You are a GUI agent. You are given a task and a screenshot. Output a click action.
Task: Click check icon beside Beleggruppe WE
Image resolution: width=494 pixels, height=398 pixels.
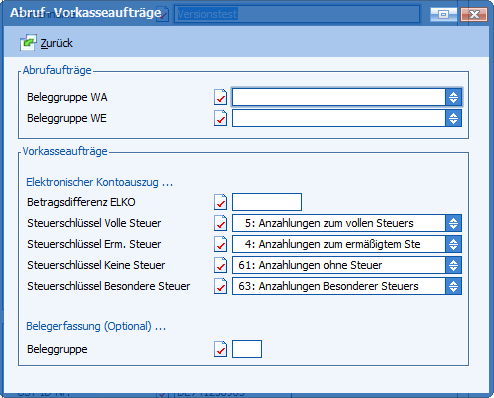(x=220, y=118)
